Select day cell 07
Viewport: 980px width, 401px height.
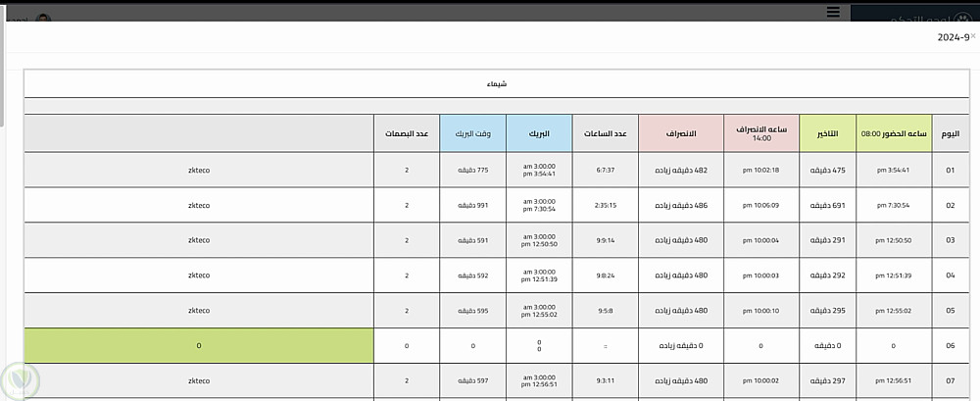coord(950,380)
